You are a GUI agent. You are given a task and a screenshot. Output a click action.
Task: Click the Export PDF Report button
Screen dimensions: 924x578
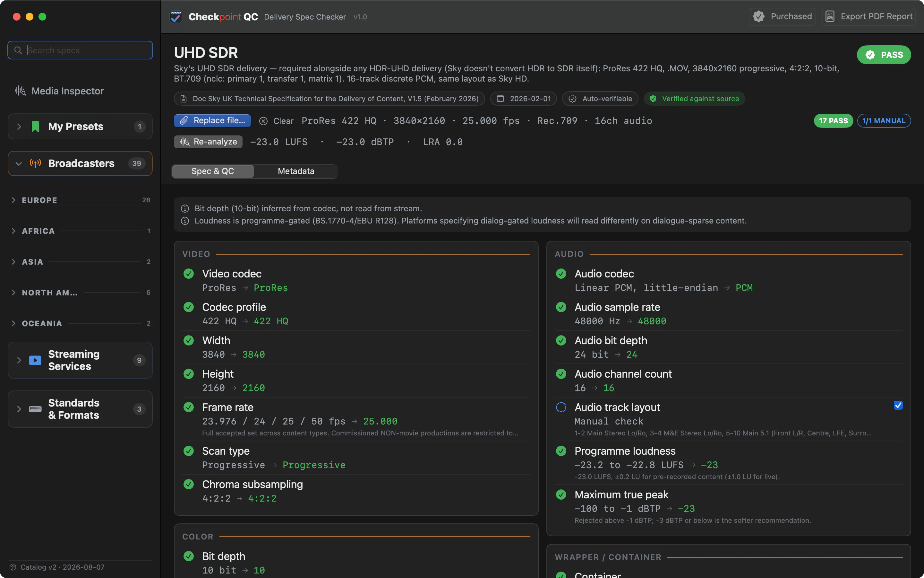click(x=868, y=16)
